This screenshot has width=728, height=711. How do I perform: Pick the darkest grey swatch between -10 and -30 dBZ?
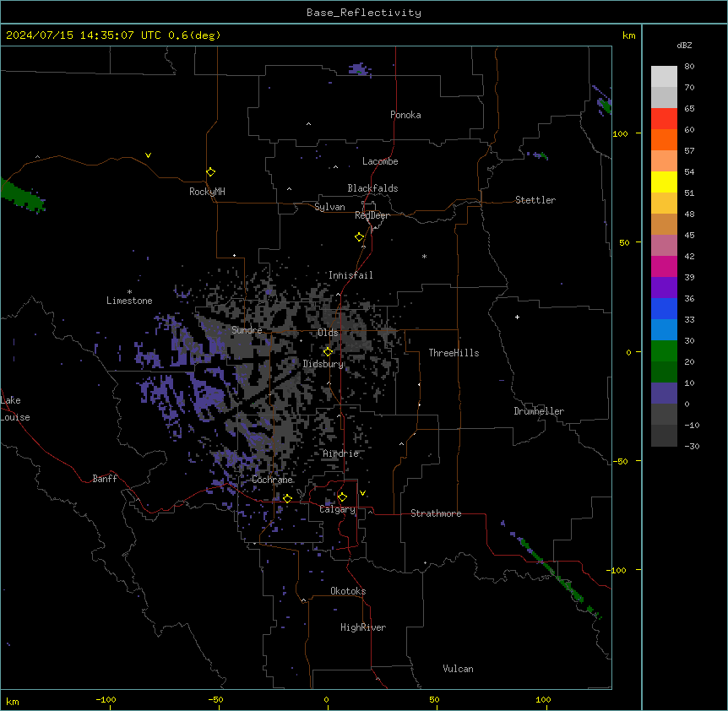664,436
